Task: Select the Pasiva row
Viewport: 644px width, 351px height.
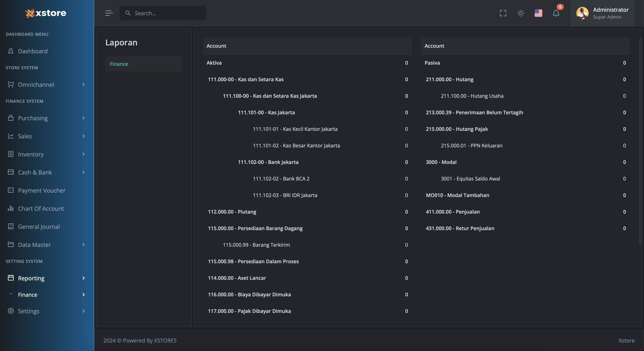Action: (525, 63)
